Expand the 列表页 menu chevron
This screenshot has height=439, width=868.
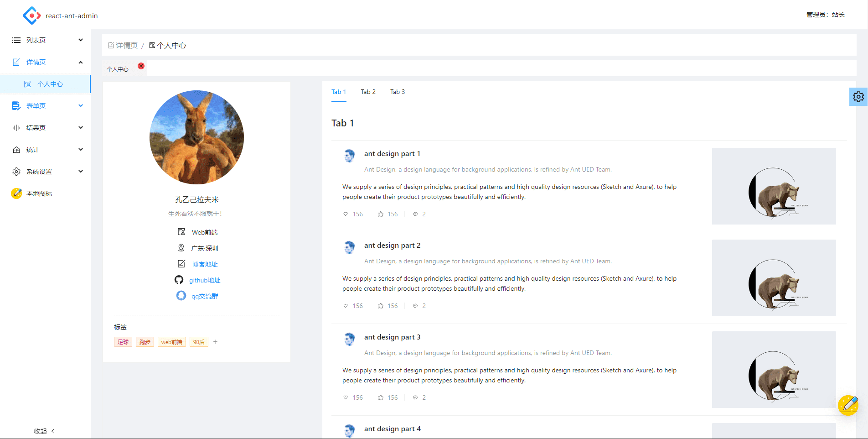[x=81, y=40]
